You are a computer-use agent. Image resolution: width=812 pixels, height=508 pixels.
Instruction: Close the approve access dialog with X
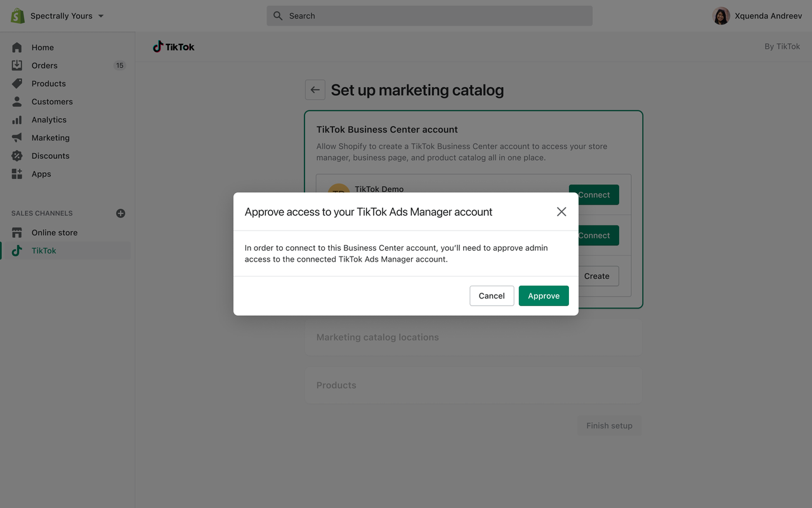point(561,211)
